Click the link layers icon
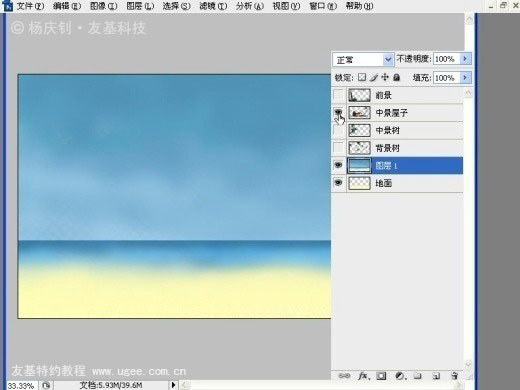 (344, 376)
